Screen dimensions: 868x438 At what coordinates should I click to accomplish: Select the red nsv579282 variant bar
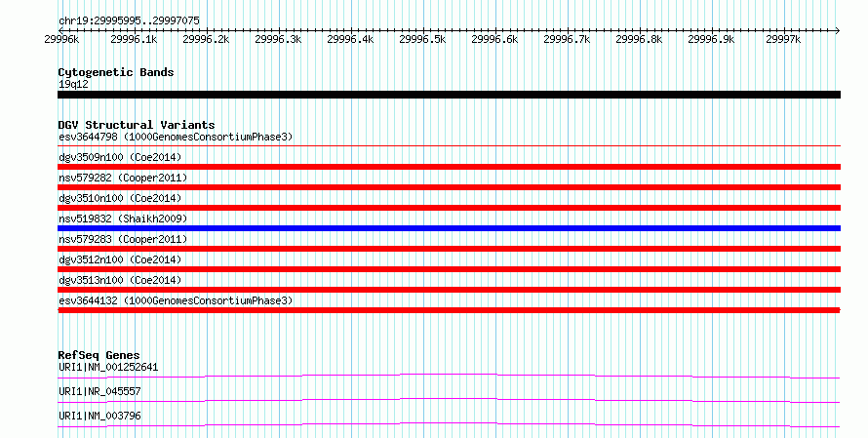coord(449,187)
